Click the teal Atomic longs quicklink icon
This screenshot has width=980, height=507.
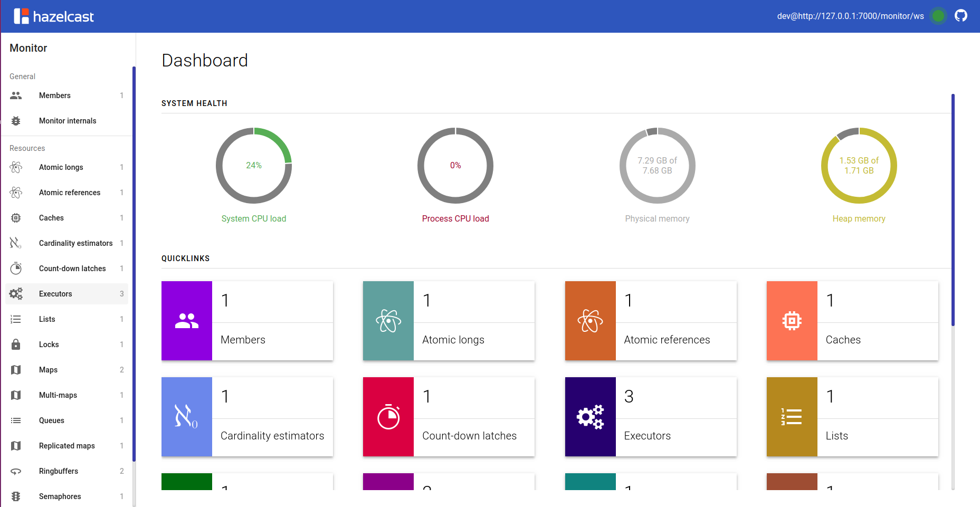click(x=388, y=321)
